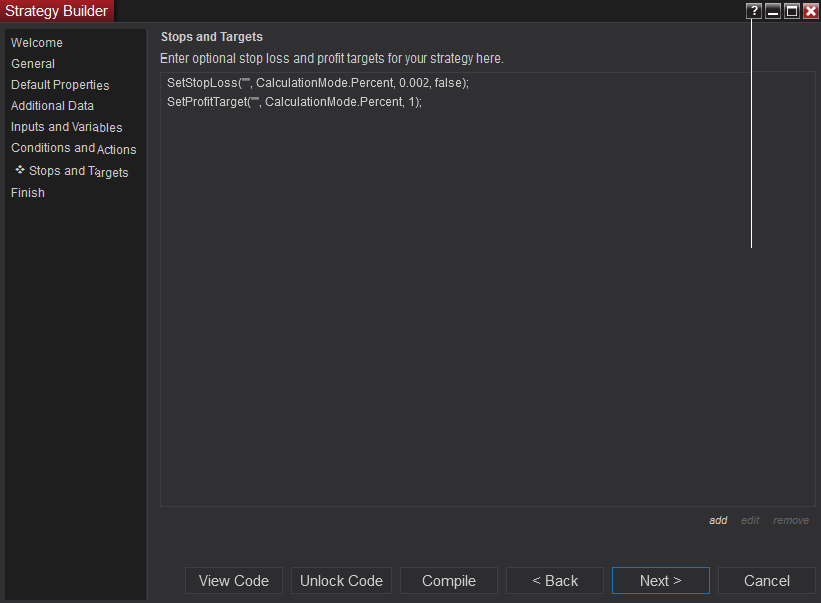Viewport: 821px width, 603px height.
Task: Minimize the Strategy Builder window
Action: pyautogui.click(x=773, y=11)
